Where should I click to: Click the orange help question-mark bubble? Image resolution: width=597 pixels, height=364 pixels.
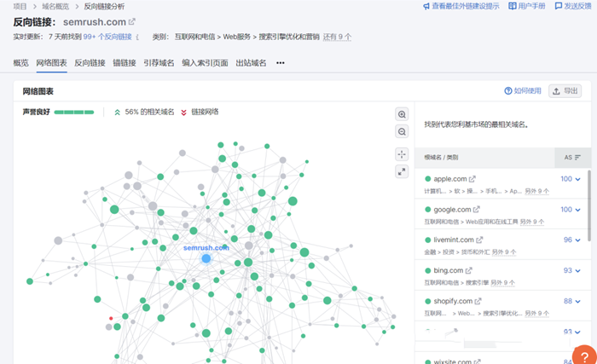(585, 355)
